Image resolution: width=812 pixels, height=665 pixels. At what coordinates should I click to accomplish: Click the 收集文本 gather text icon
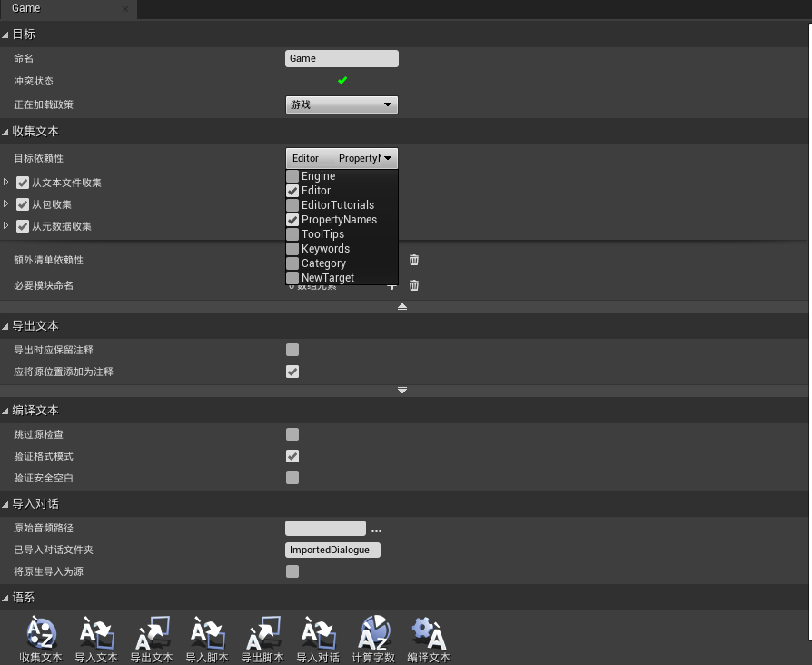pos(41,634)
